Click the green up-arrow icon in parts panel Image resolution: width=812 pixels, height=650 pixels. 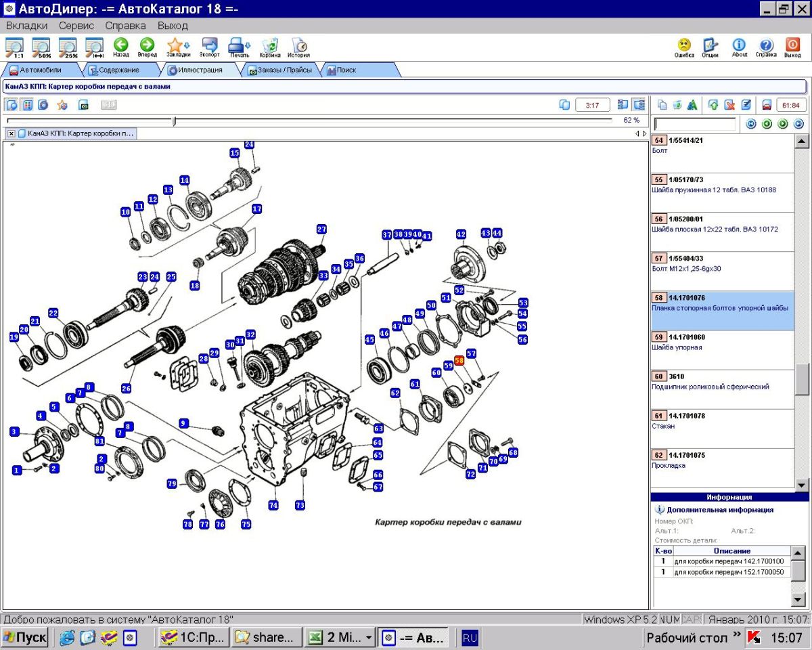pos(713,105)
